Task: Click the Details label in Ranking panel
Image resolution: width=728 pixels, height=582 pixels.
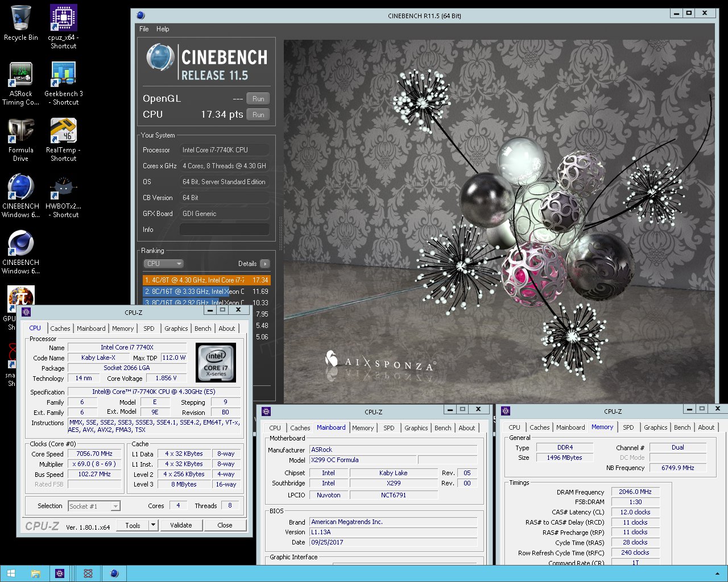Action: pos(247,264)
